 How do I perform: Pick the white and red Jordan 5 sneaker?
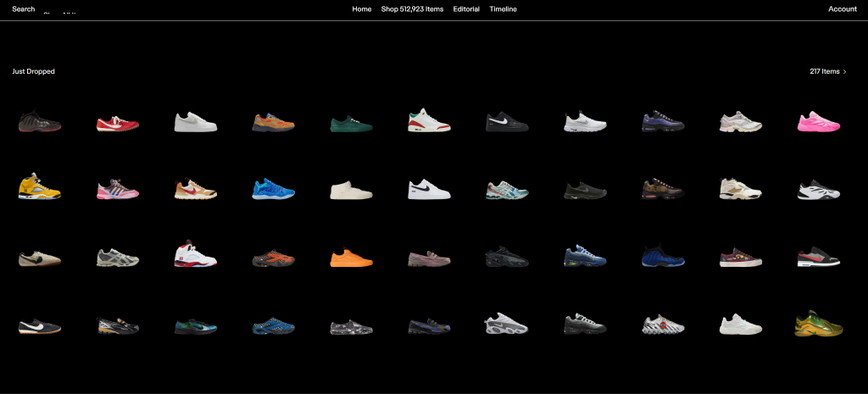tap(195, 253)
